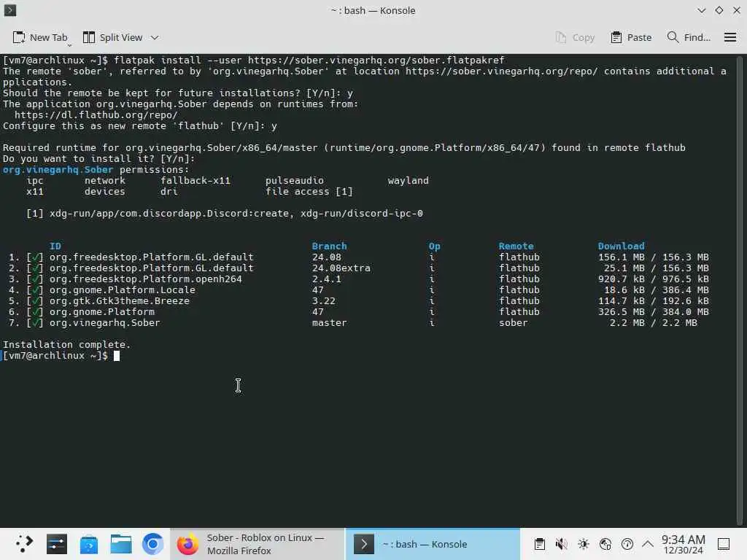Launch Discover software center from taskbar
747x560 pixels.
(x=89, y=544)
